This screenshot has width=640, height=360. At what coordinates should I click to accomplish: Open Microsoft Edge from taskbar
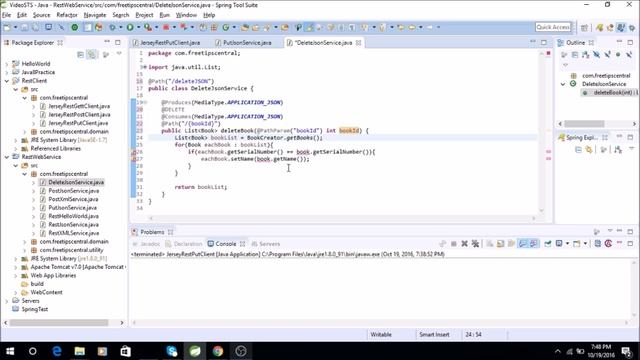57,351
